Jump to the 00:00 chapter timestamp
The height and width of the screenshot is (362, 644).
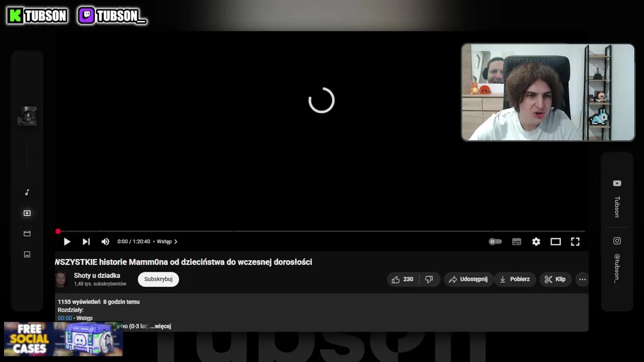[x=65, y=318]
